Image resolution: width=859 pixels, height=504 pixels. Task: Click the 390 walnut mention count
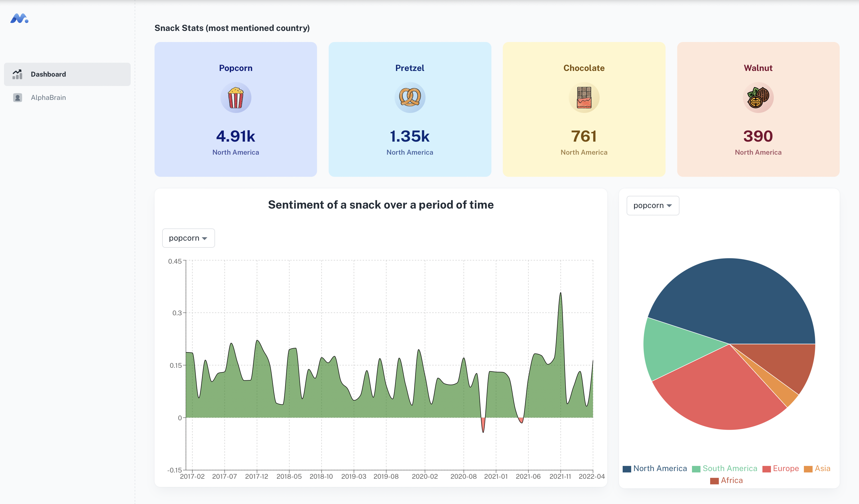(x=758, y=136)
